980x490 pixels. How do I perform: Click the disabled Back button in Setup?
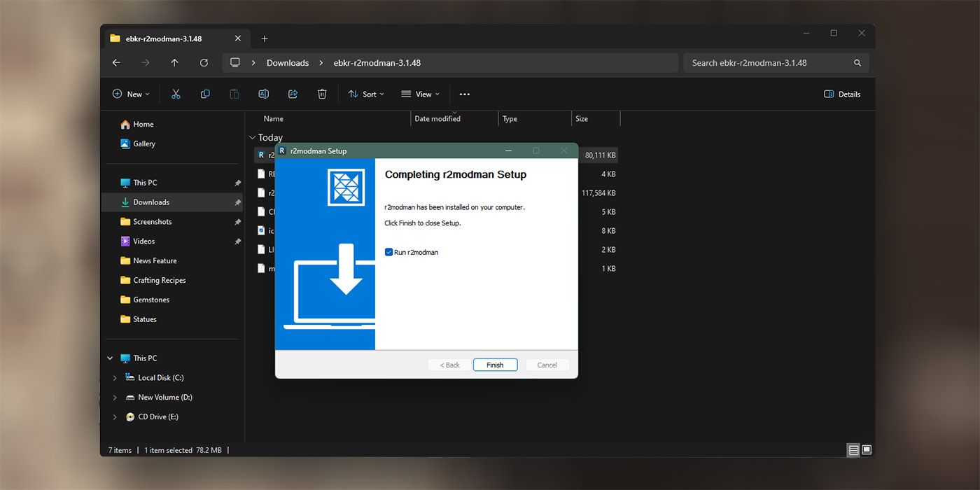(x=449, y=365)
